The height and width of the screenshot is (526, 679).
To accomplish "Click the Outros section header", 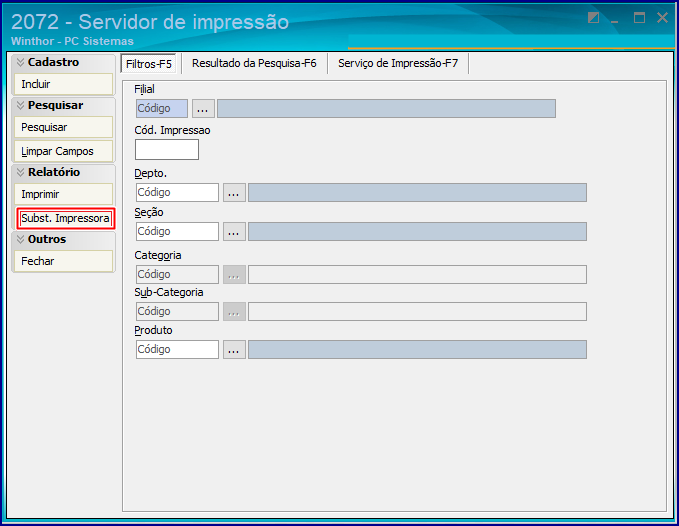I will [x=64, y=239].
